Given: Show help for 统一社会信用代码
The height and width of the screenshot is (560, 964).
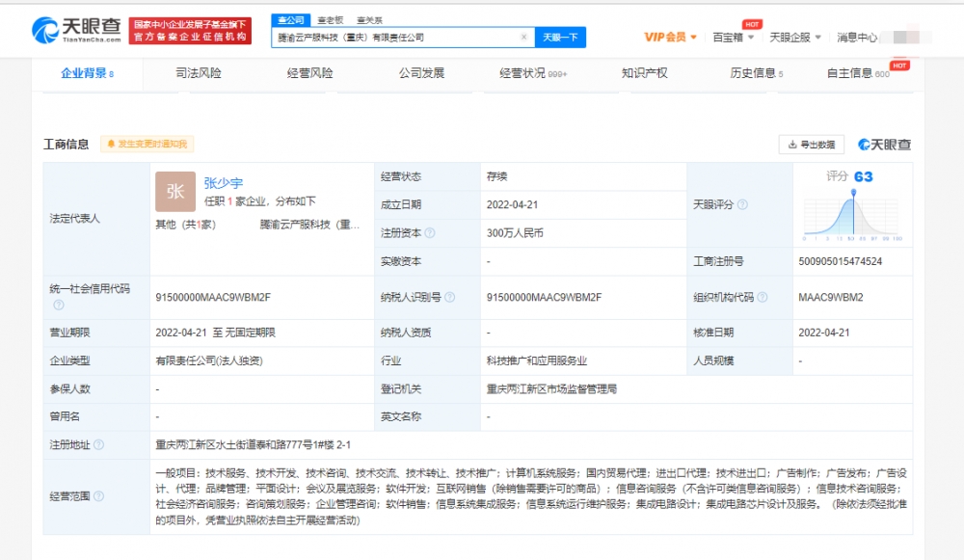Looking at the screenshot, I should pyautogui.click(x=59, y=305).
